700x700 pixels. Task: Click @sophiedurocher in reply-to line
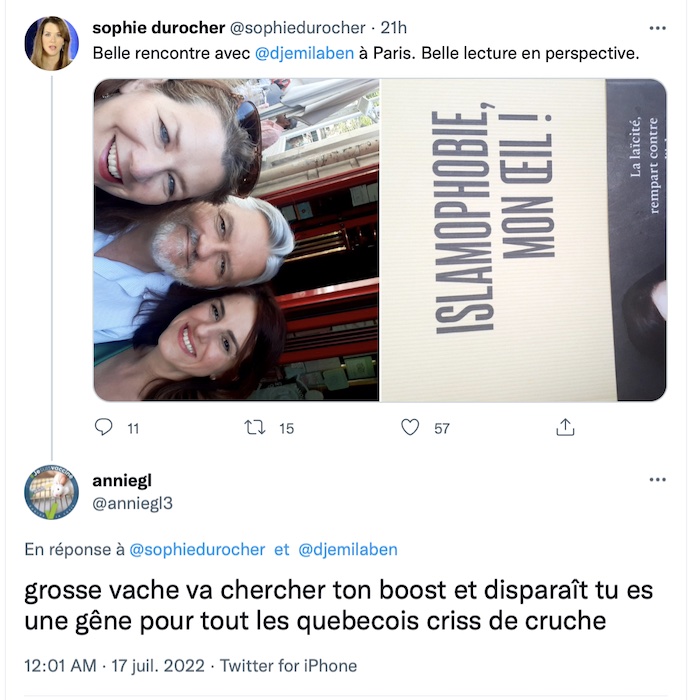click(x=197, y=550)
